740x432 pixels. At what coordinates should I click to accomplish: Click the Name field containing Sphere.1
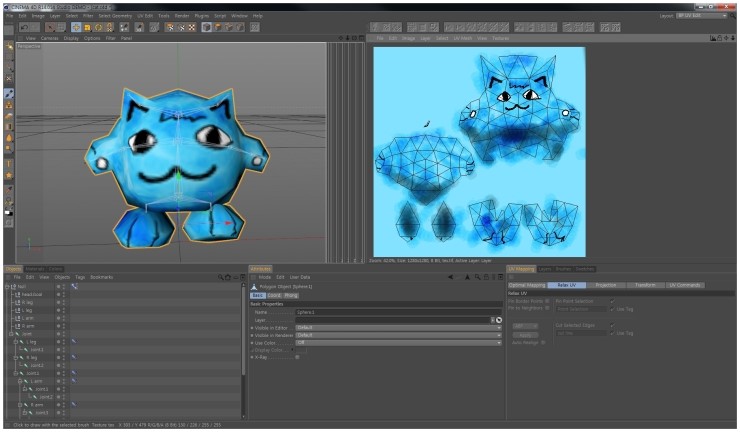click(x=398, y=312)
